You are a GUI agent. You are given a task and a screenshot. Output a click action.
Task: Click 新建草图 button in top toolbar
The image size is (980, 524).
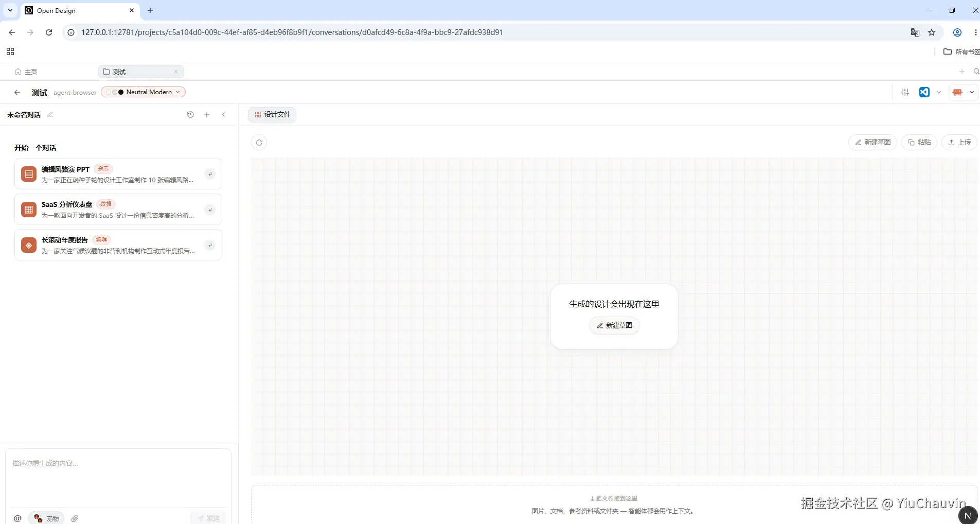tap(872, 143)
